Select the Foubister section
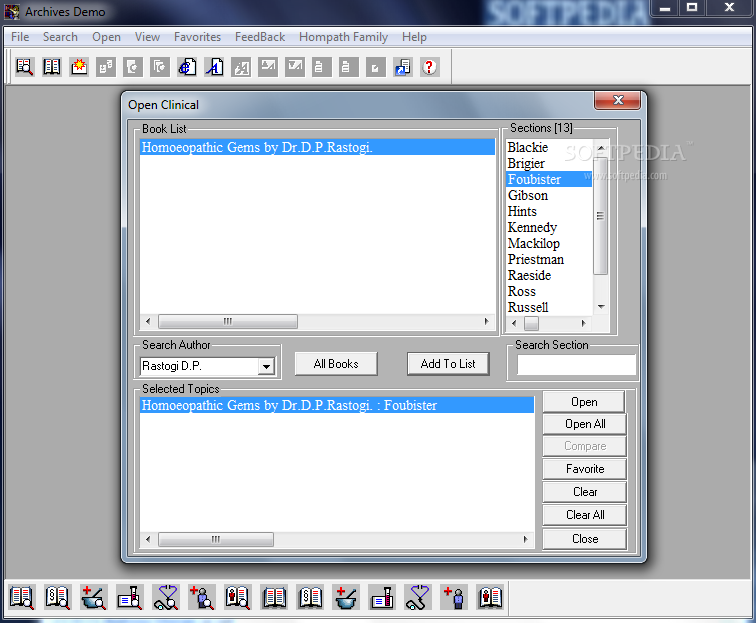The height and width of the screenshot is (623, 756). pos(549,179)
